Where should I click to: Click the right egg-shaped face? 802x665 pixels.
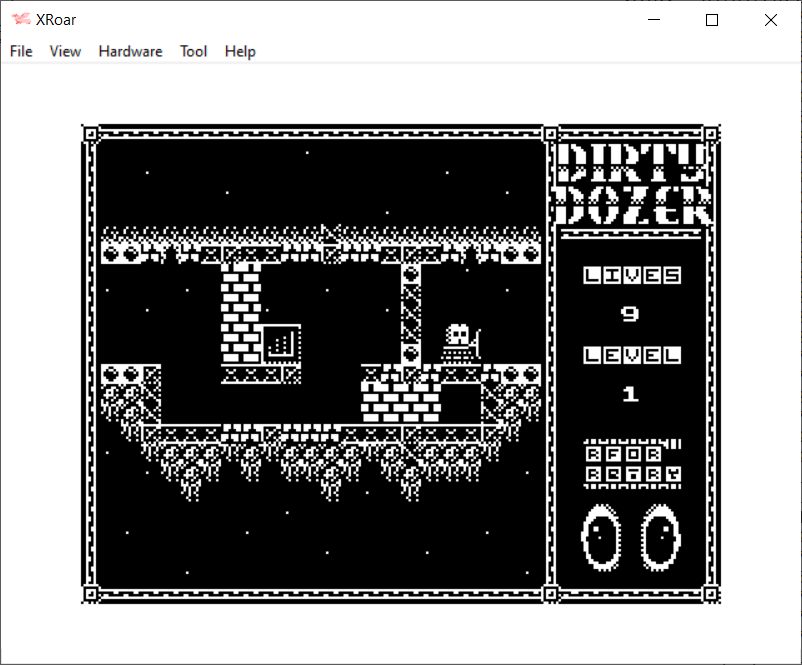(x=660, y=536)
